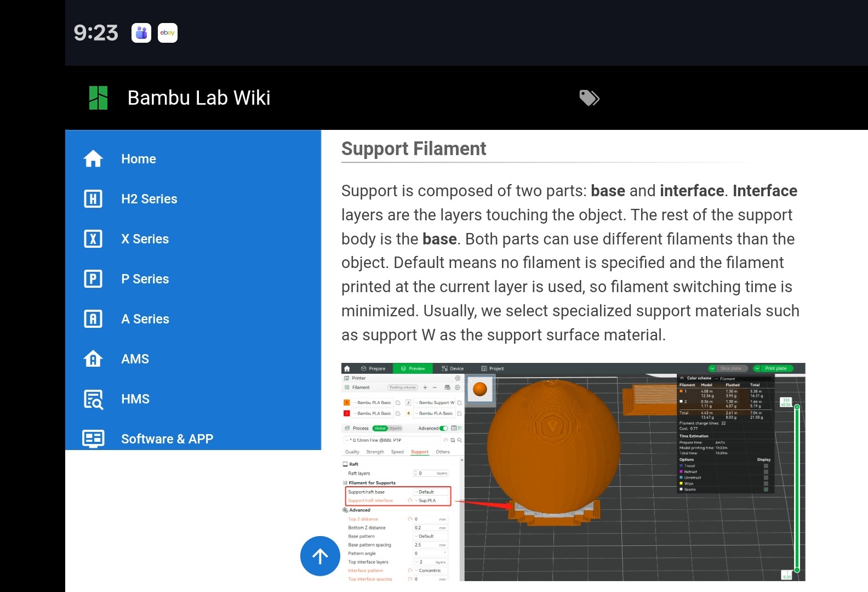Click the "Bambu Lab Wiki" site title

pyautogui.click(x=199, y=98)
